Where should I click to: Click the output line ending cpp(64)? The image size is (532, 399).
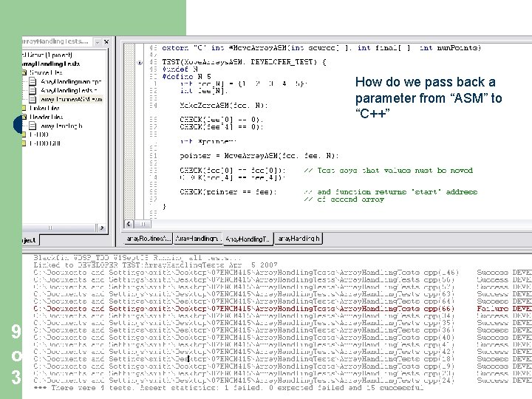tap(282, 301)
